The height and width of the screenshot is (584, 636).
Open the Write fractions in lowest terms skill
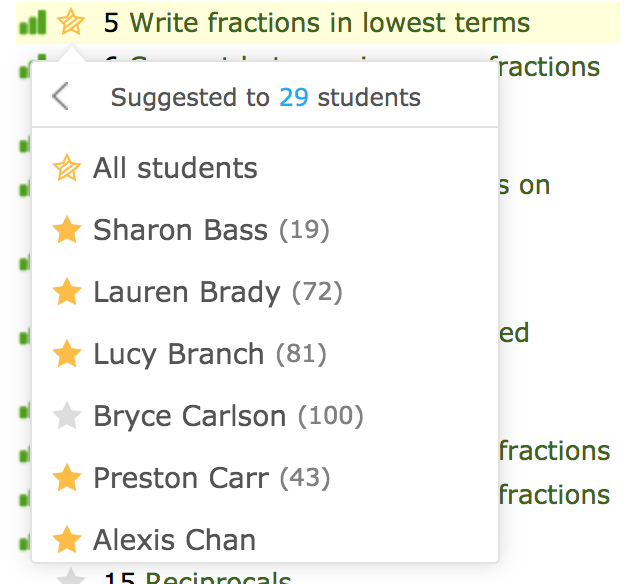point(330,22)
